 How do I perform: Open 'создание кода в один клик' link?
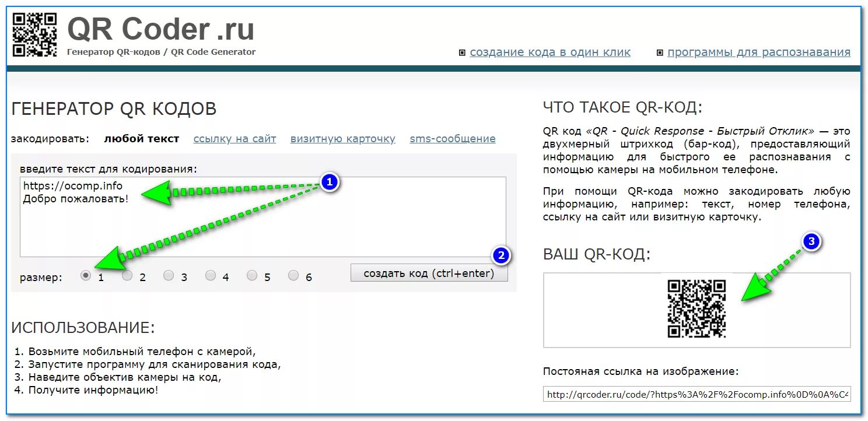550,52
